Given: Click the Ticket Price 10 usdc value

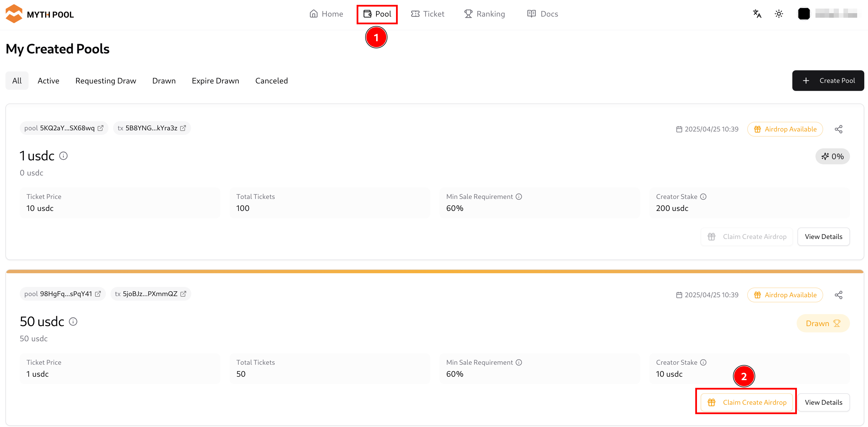Looking at the screenshot, I should pyautogui.click(x=40, y=208).
